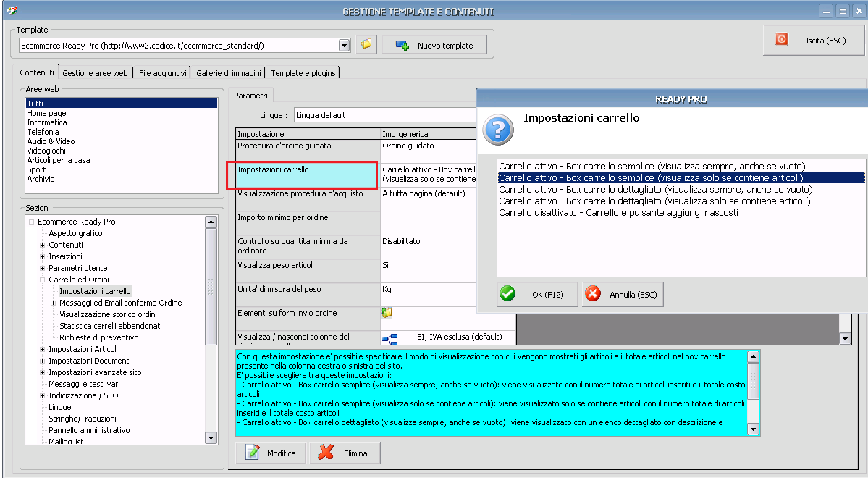Open the template folder icon

[x=366, y=44]
